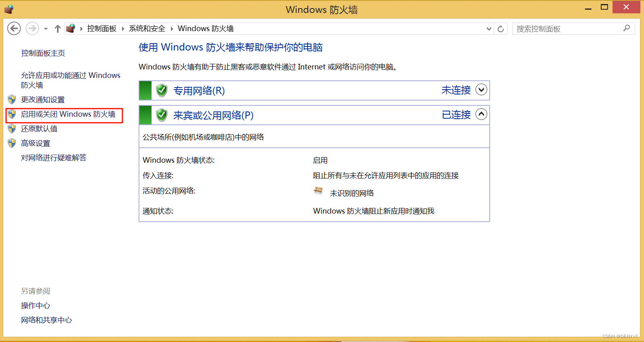The image size is (644, 342).
Task: Click the 传入连接 label
Action: (158, 176)
